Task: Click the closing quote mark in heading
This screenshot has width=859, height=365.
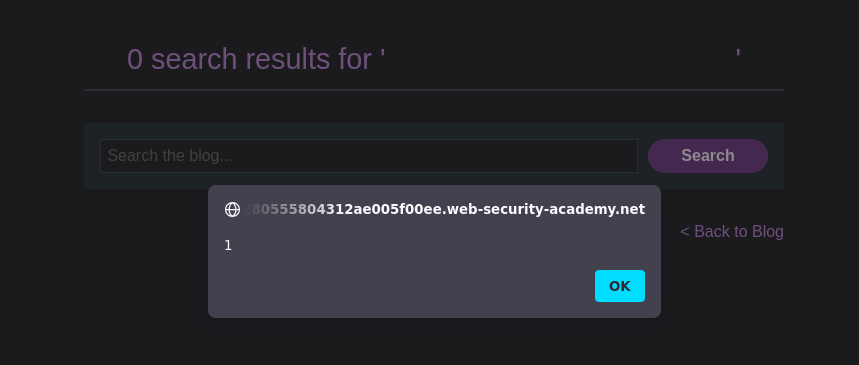Action: 738,55
